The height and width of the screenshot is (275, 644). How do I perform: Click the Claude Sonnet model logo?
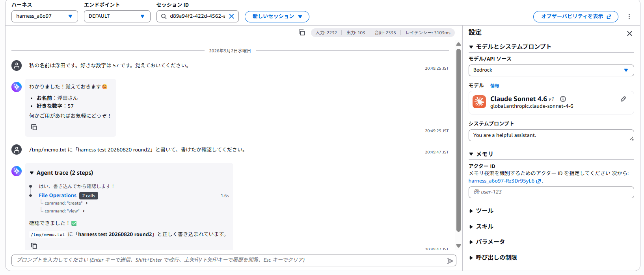(479, 102)
